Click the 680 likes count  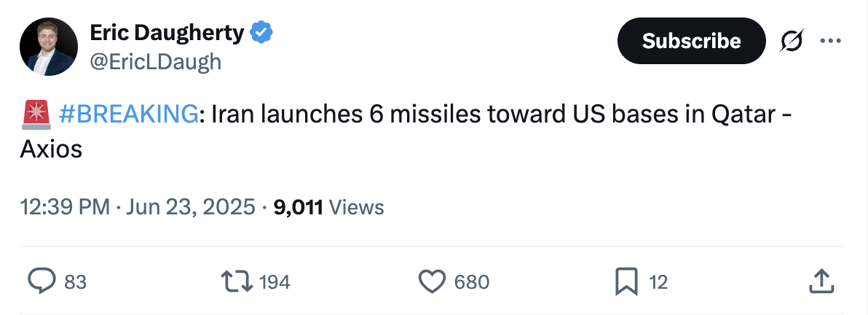coord(471,282)
